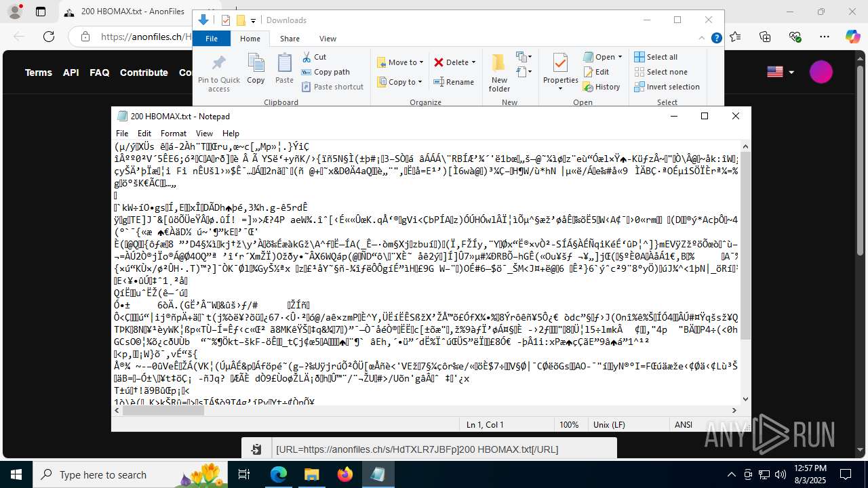Open Notepad View menu
The width and height of the screenshot is (868, 488).
point(204,134)
